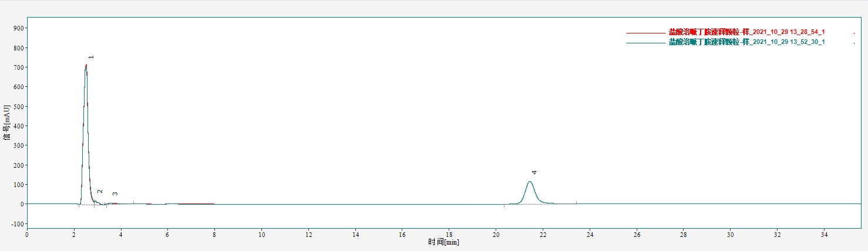The width and height of the screenshot is (868, 251).
Task: Click peak label 4 above the late peak
Action: 534,172
